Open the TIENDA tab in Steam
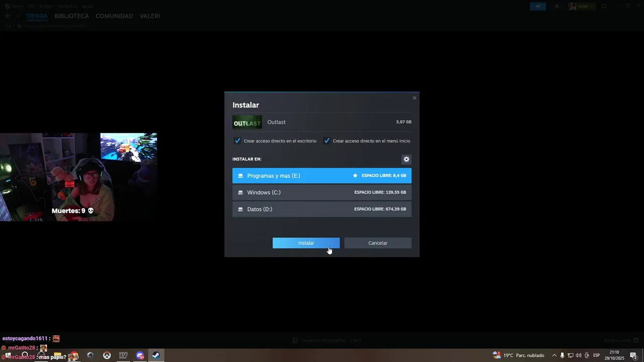Viewport: 644px width, 362px height. [x=37, y=16]
